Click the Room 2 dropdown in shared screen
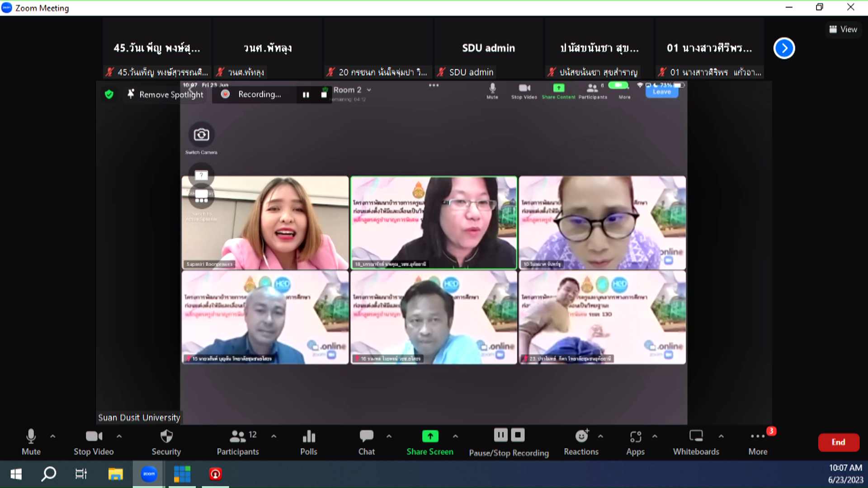Image resolution: width=868 pixels, height=488 pixels. point(352,90)
